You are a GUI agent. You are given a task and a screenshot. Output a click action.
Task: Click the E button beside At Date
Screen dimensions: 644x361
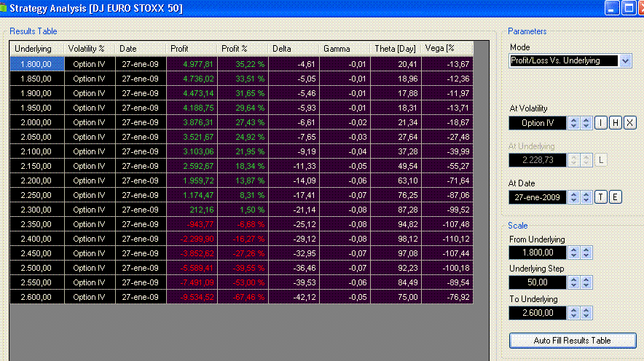[616, 197]
